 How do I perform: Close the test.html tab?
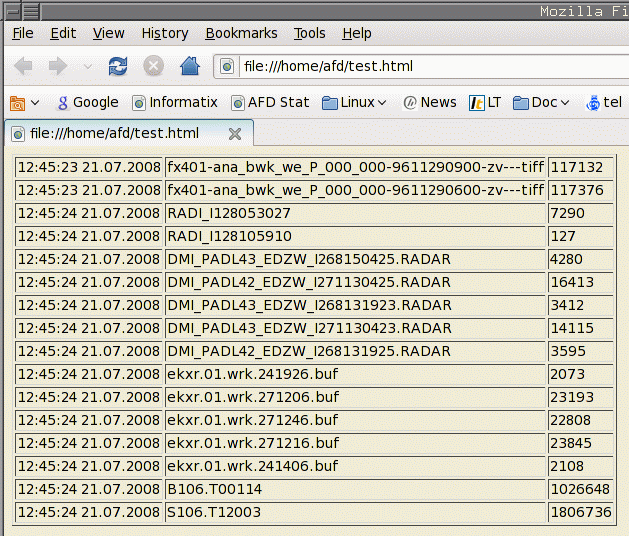pyautogui.click(x=235, y=133)
